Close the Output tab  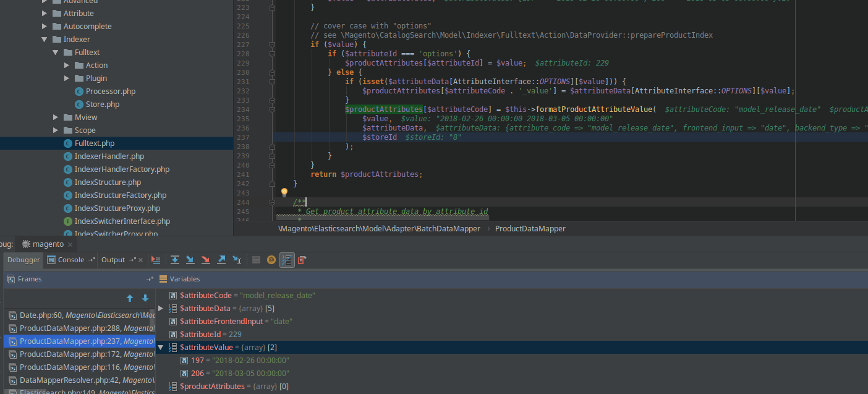pos(141,260)
